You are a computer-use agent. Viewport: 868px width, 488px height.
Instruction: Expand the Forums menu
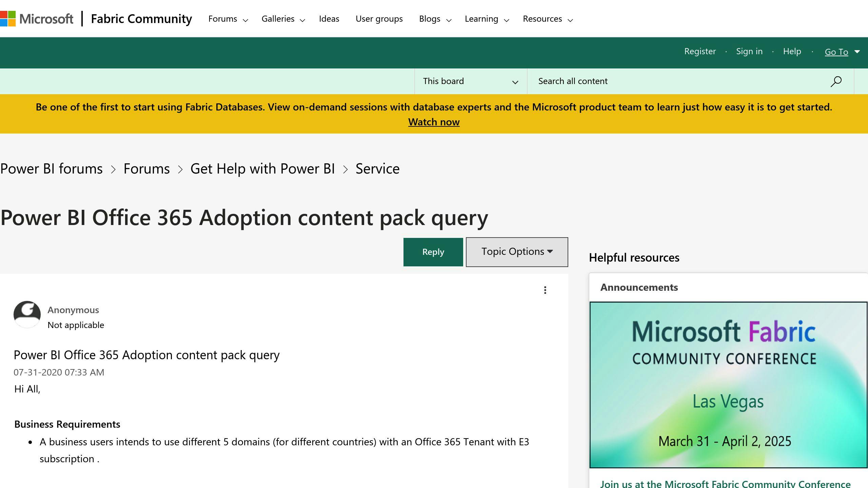[228, 19]
